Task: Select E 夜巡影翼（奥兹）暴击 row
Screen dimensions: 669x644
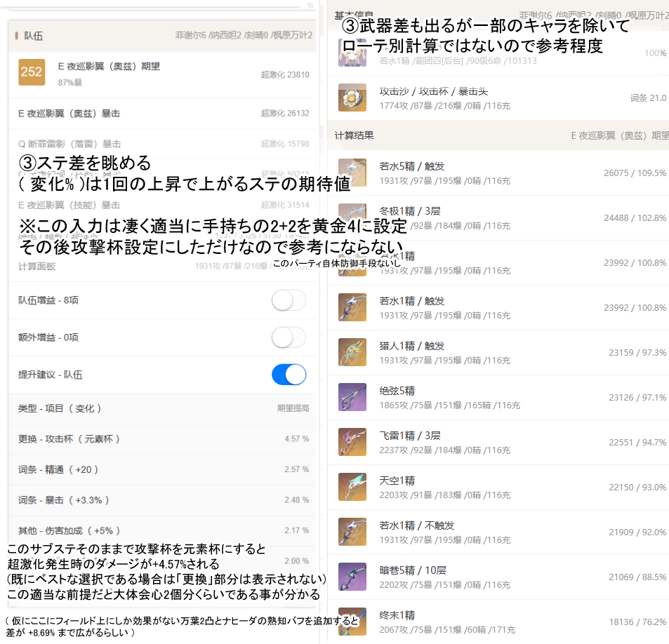Action: pyautogui.click(x=162, y=114)
